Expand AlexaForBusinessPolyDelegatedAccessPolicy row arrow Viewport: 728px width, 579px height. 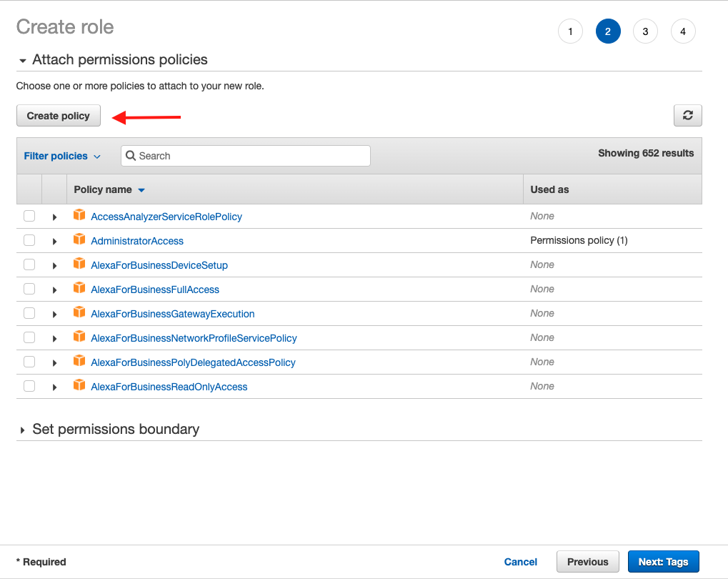[54, 363]
